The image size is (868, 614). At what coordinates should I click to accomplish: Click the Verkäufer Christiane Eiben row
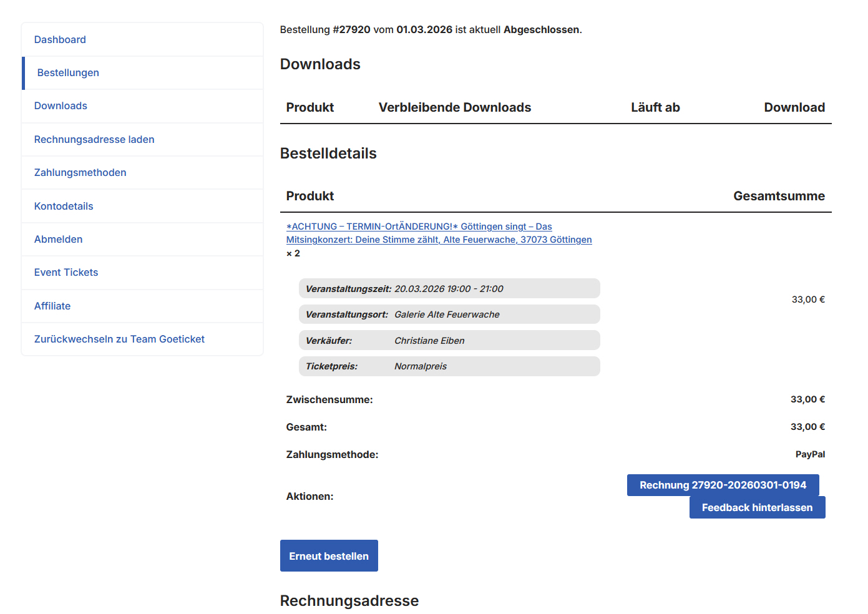(x=449, y=341)
